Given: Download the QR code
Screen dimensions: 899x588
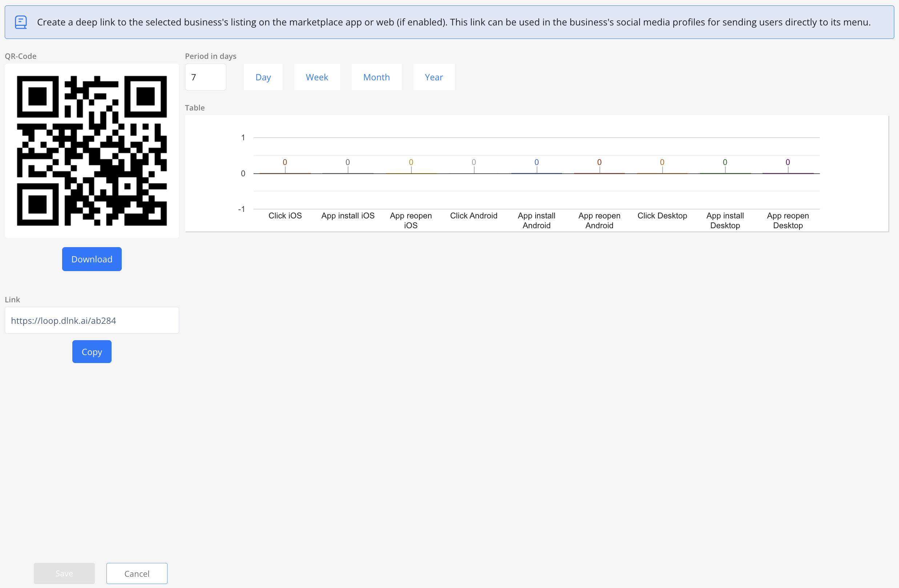Looking at the screenshot, I should click(x=92, y=259).
